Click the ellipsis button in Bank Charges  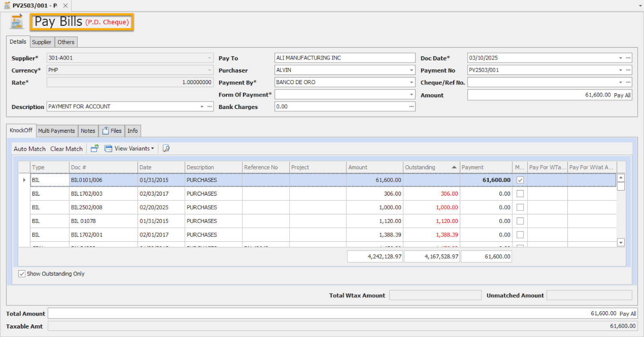click(x=411, y=107)
